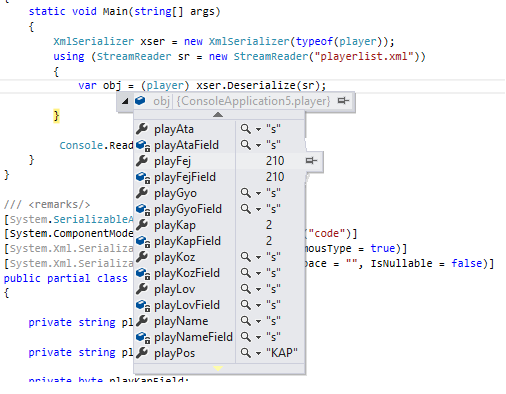506x394 pixels.
Task: Click the wrench property icon for playPos
Action: [142, 353]
